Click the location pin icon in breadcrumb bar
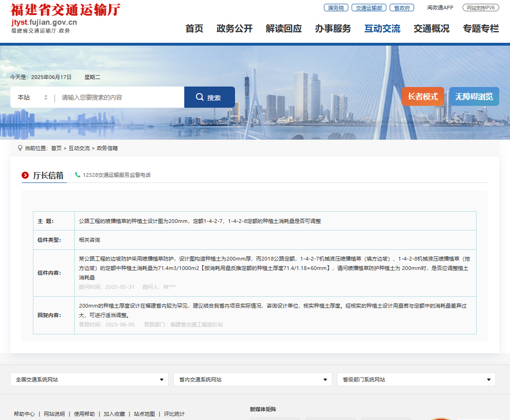The width and height of the screenshot is (510, 420). tap(19, 148)
